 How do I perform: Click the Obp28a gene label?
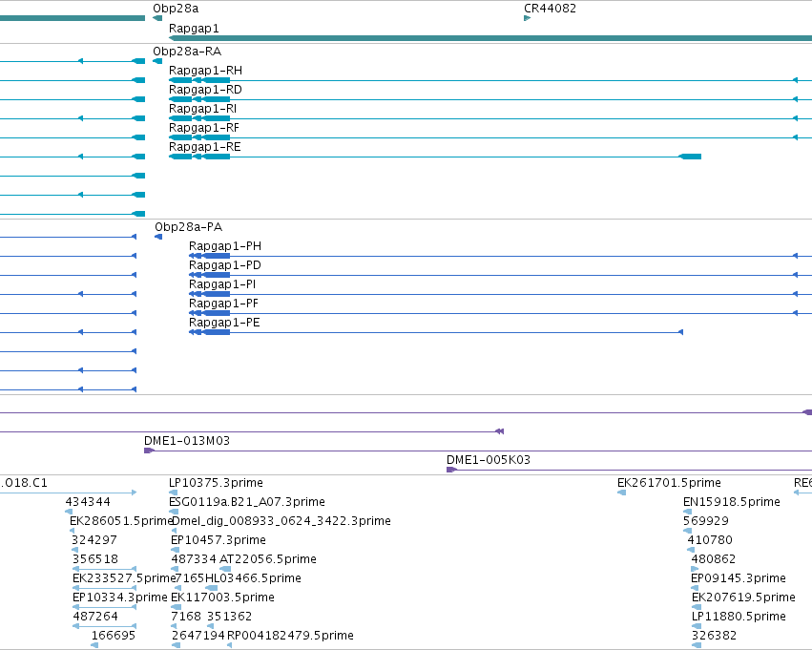pyautogui.click(x=176, y=9)
